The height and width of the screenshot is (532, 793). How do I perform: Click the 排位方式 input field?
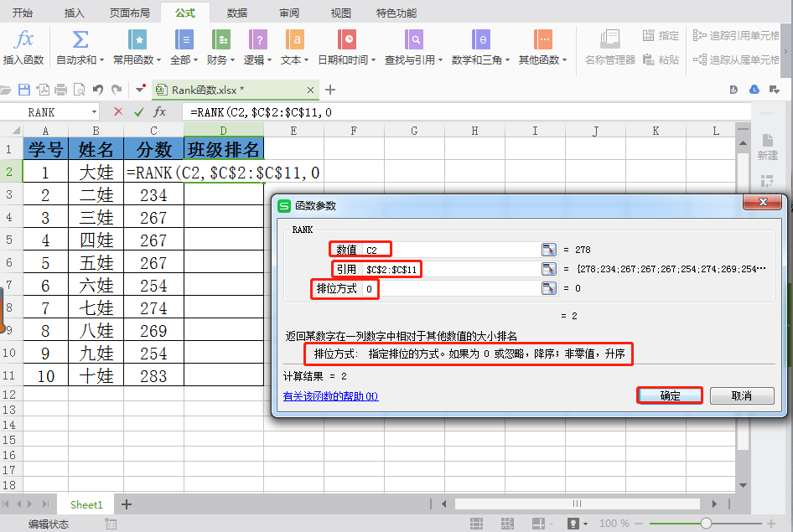451,288
